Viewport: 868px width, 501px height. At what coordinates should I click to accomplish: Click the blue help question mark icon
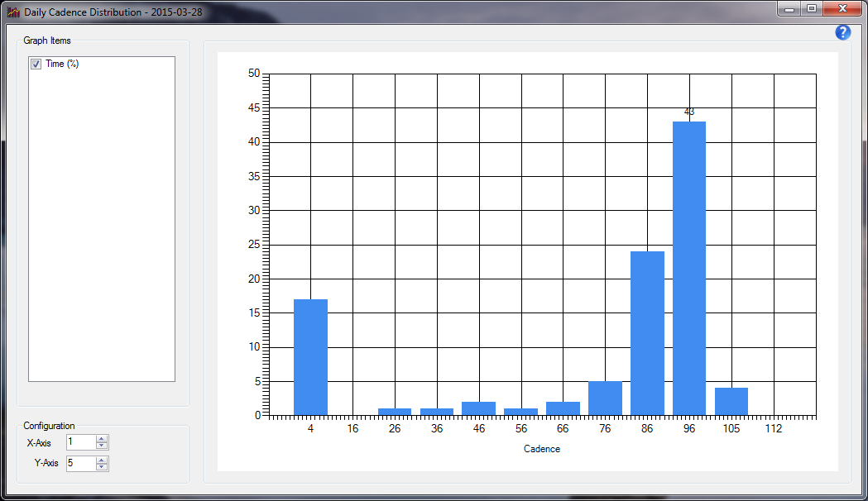click(x=842, y=32)
